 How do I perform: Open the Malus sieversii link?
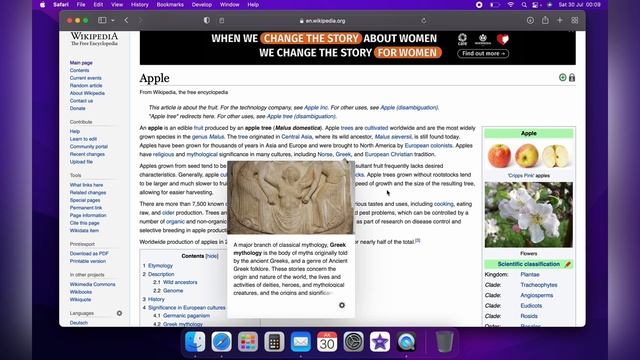pos(393,137)
